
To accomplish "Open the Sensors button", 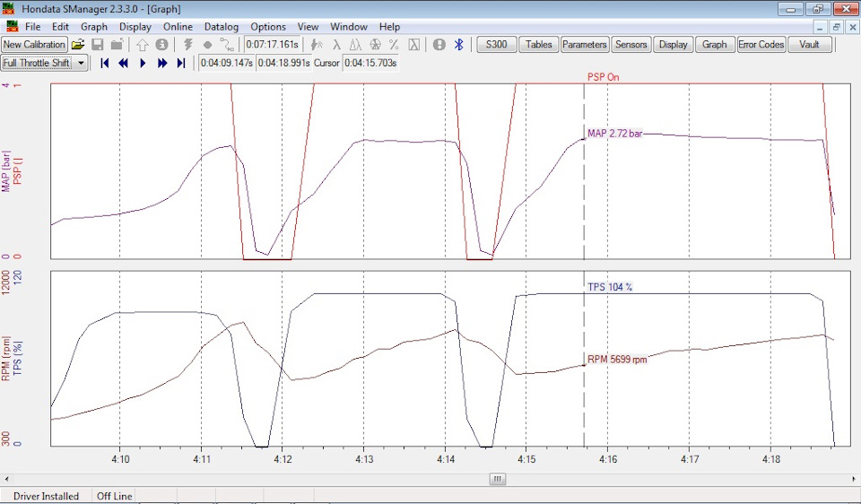I will pyautogui.click(x=631, y=45).
